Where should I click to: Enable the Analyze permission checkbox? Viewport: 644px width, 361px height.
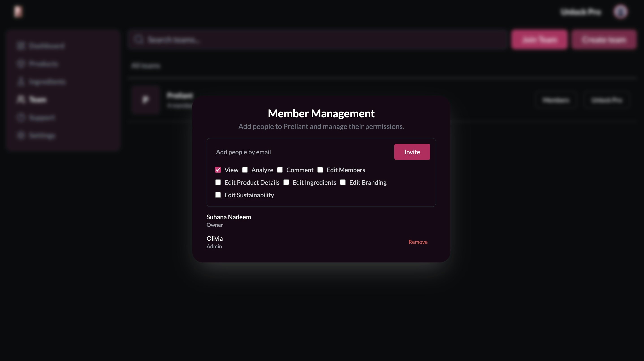tap(245, 170)
